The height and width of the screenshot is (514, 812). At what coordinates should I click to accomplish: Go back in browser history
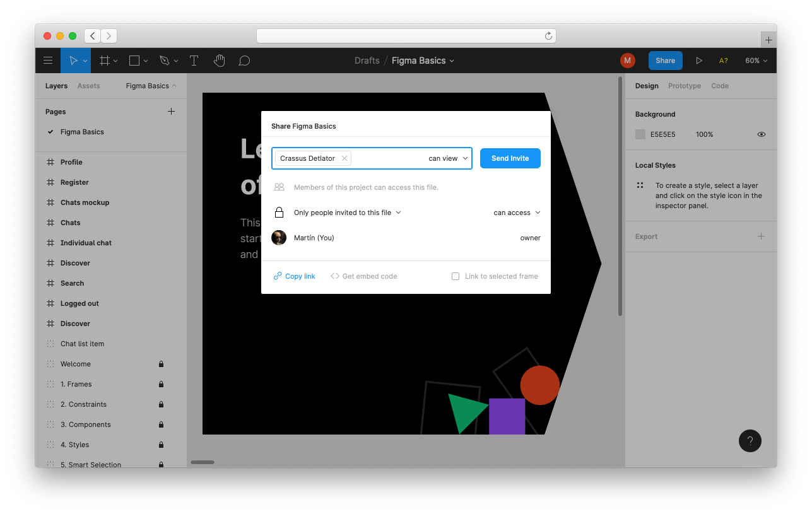click(x=93, y=36)
